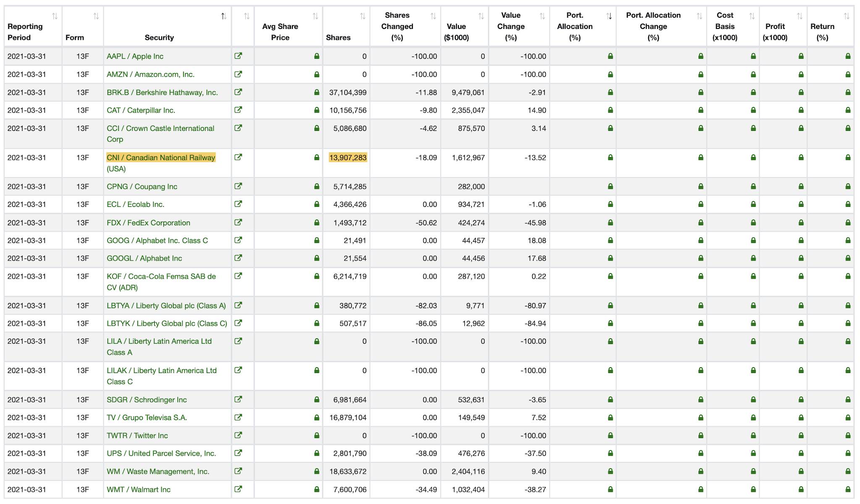Open CAT / Caterpillar Inc. link
The height and width of the screenshot is (504, 860).
pos(141,110)
